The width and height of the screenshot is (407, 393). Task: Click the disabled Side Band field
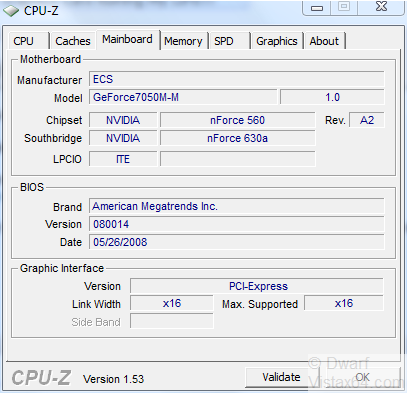pos(172,322)
